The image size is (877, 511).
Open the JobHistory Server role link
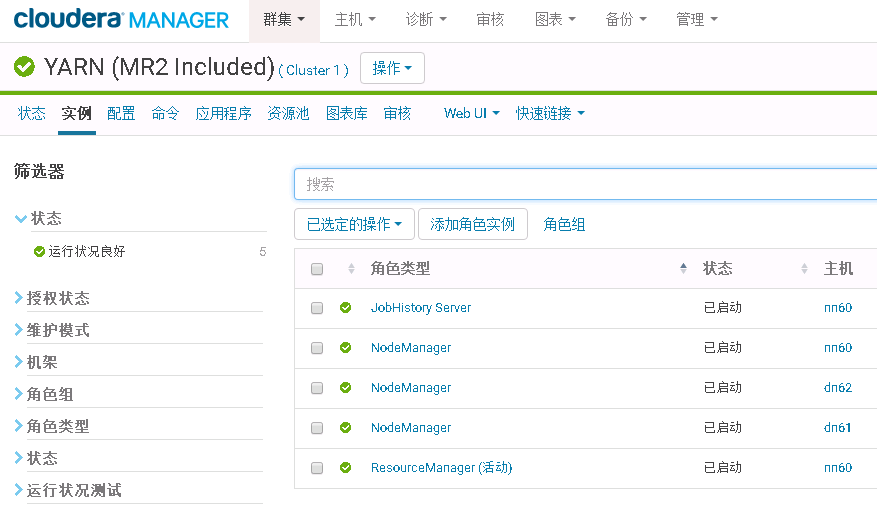tap(421, 307)
